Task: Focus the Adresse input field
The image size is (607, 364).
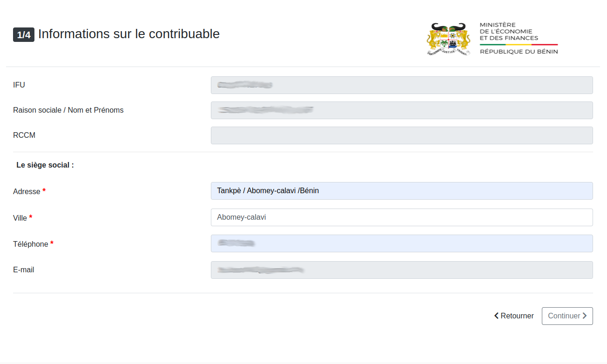Action: tap(402, 191)
